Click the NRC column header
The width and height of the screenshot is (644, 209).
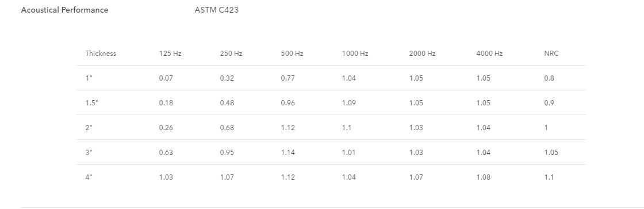tap(551, 54)
